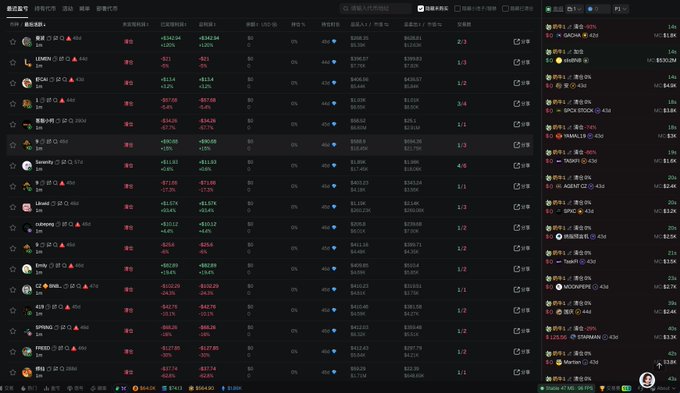Image resolution: width=680 pixels, height=393 pixels.
Task: Toggle favorite star for Emily row
Action: pos(13,269)
